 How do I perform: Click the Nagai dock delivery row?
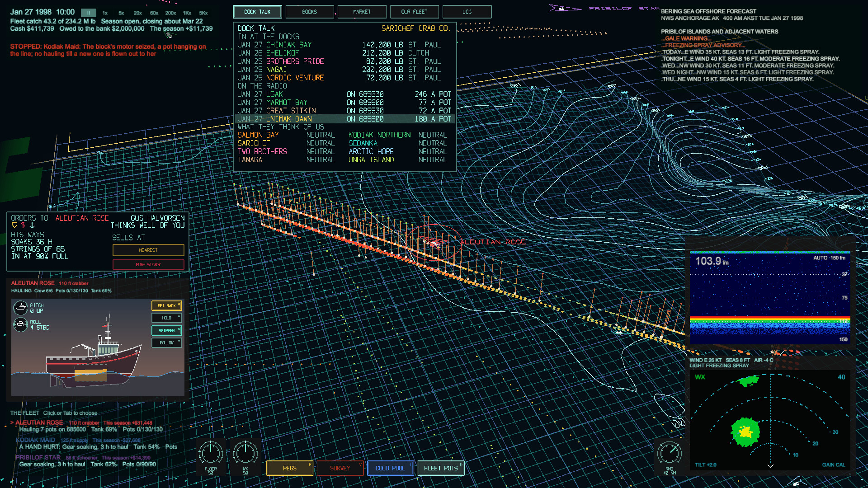coord(344,70)
